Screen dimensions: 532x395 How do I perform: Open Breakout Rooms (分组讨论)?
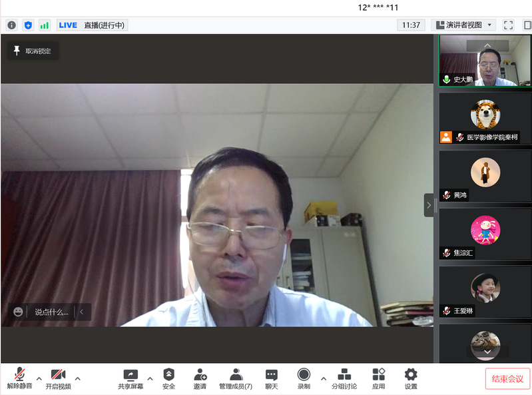(x=344, y=378)
